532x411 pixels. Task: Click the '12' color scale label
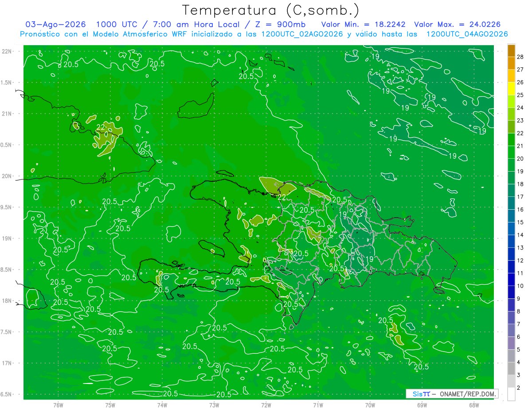[x=520, y=260]
